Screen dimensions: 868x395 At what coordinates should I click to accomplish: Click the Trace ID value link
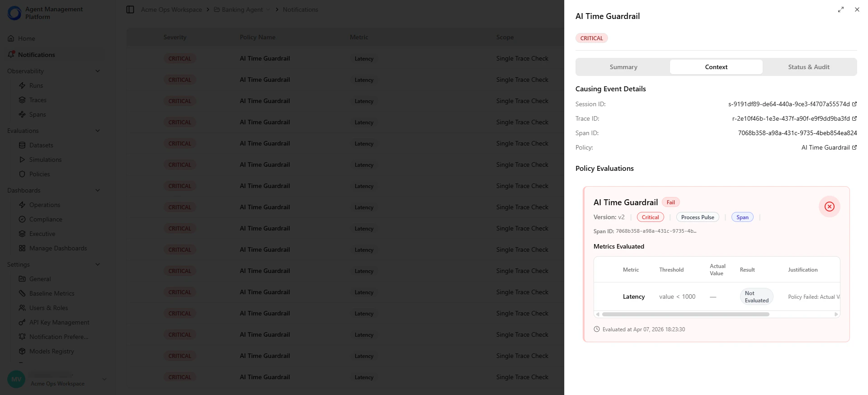pyautogui.click(x=791, y=118)
